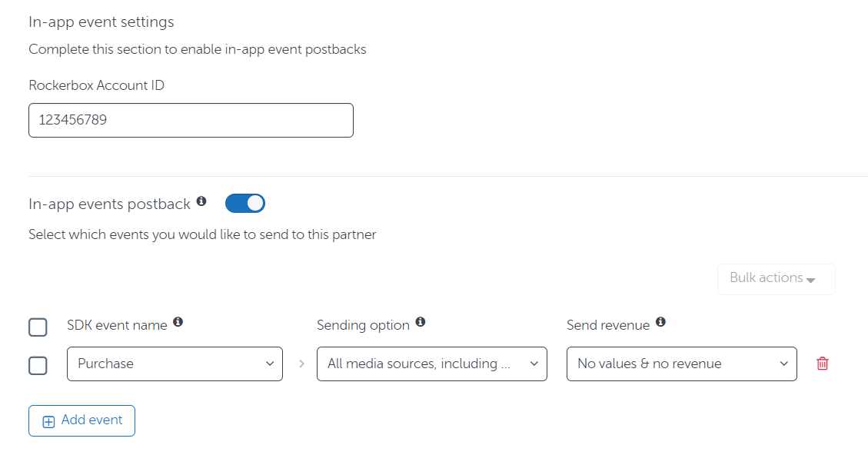Check the box for the Purchase event row
868x455 pixels.
(x=38, y=365)
